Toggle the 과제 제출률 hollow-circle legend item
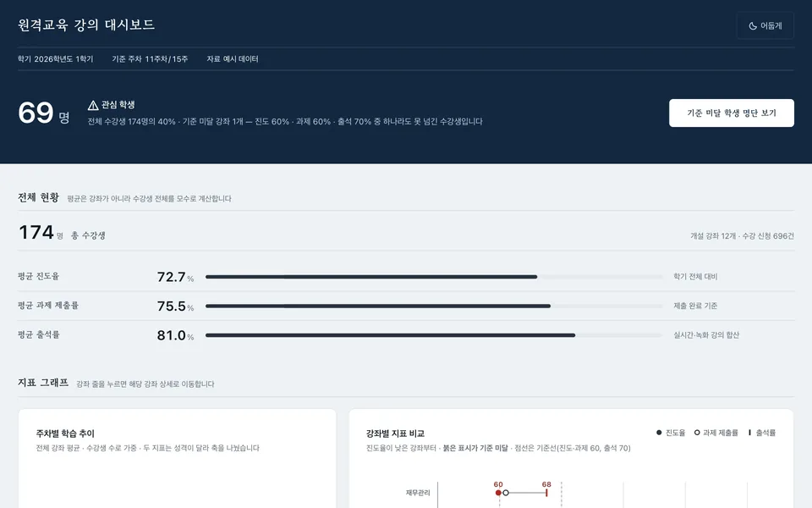 [x=716, y=433]
